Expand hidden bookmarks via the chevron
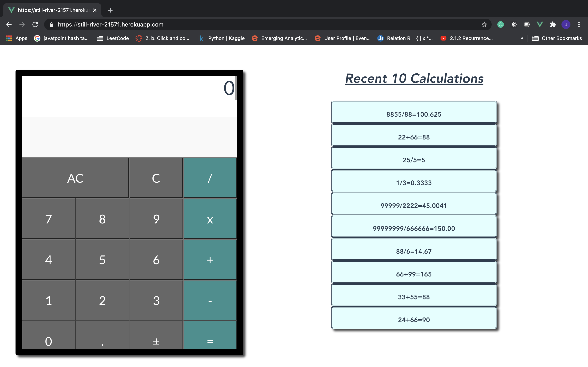 [522, 38]
